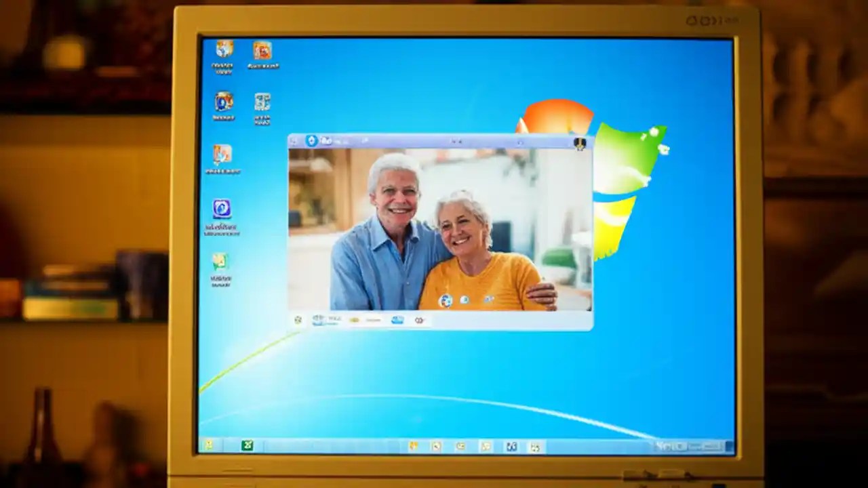This screenshot has width=868, height=488.
Task: Open the Start menu
Action: [210, 447]
